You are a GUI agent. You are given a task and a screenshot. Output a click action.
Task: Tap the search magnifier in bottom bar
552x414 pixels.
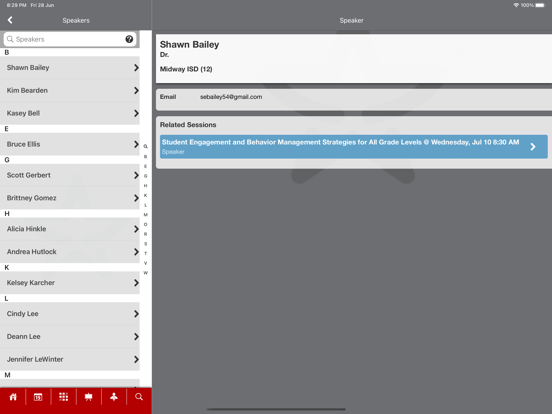click(139, 397)
